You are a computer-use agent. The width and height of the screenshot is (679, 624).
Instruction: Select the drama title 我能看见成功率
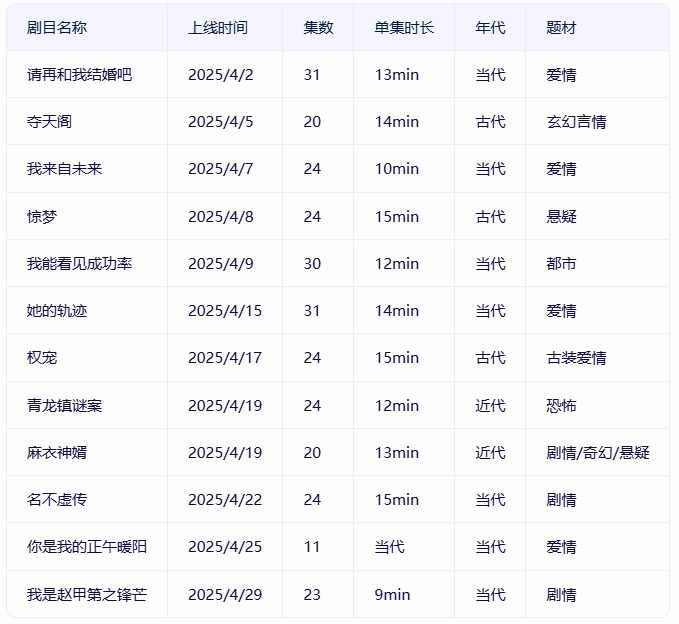coord(79,263)
